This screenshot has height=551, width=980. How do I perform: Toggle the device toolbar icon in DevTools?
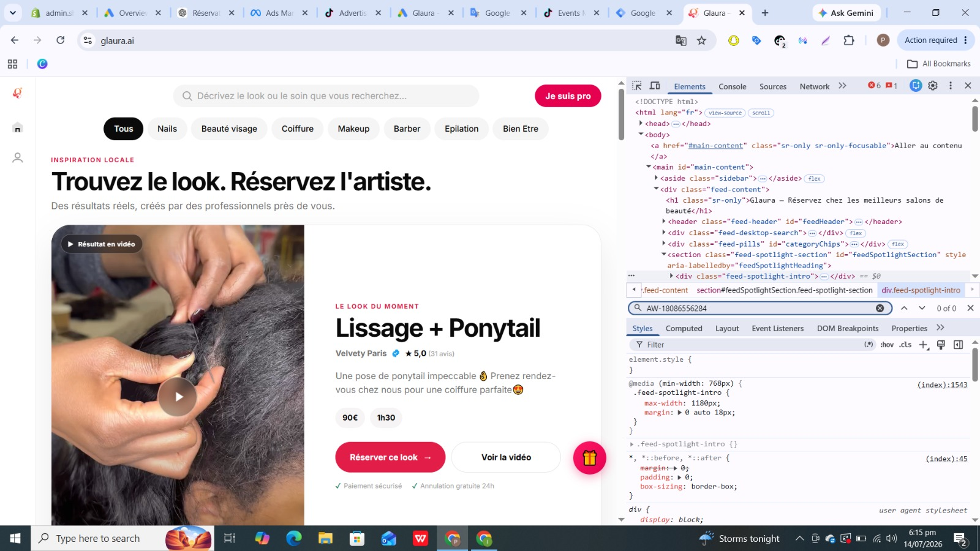tap(655, 86)
